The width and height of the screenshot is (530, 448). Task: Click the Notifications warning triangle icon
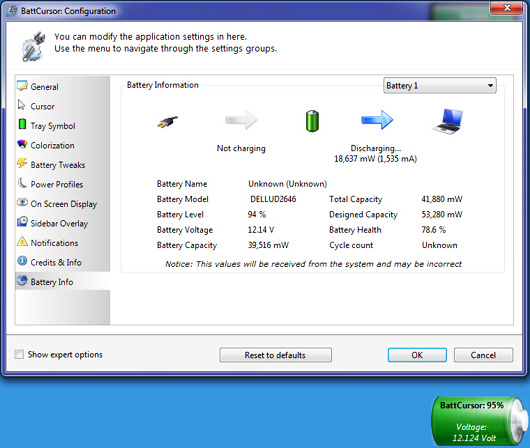[x=22, y=241]
